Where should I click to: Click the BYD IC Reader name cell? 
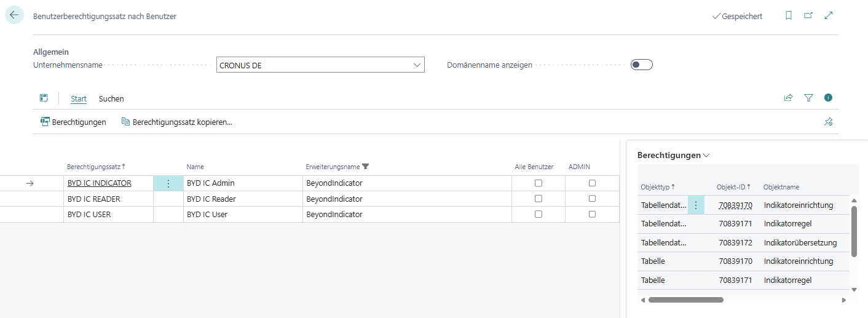tap(243, 199)
